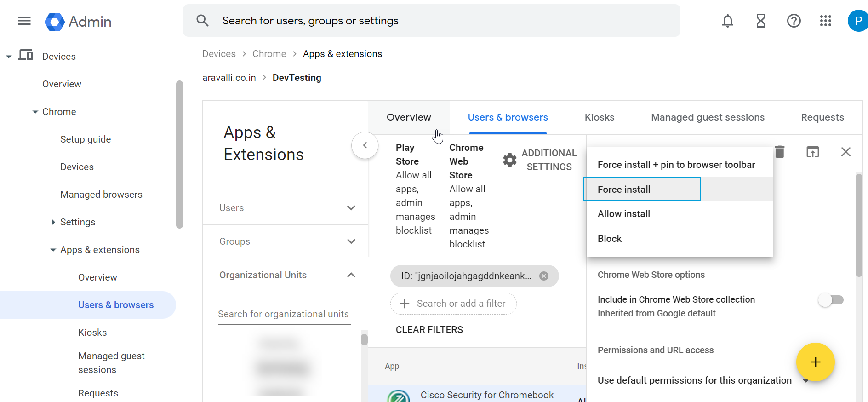Viewport: 868px width, 402px height.
Task: Open the tasks hourglass icon
Action: pos(761,21)
